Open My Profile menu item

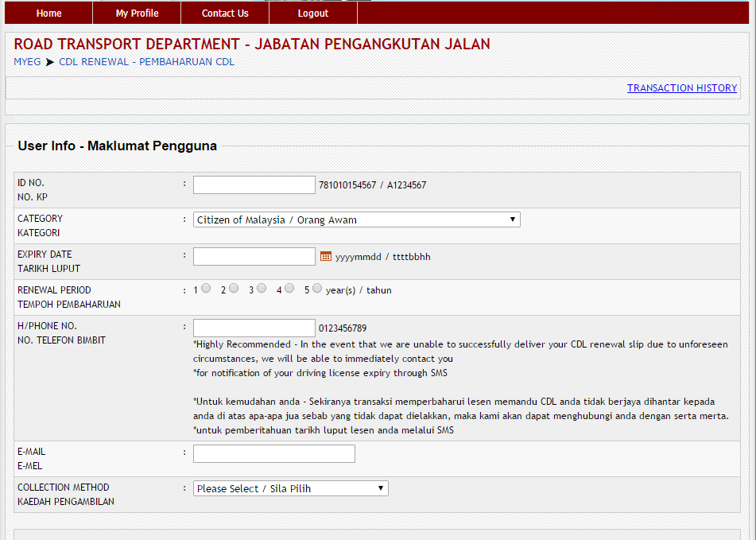point(137,14)
